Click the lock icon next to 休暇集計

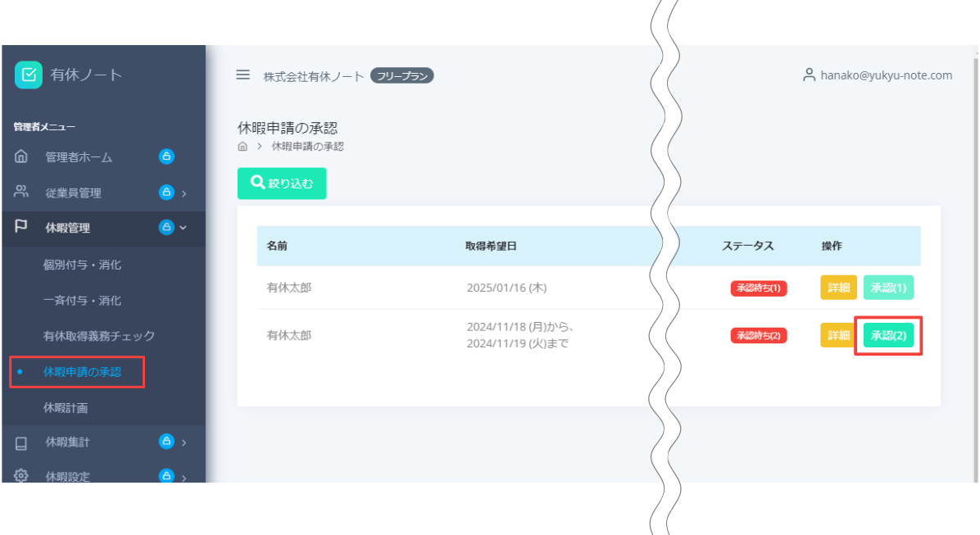(x=166, y=442)
